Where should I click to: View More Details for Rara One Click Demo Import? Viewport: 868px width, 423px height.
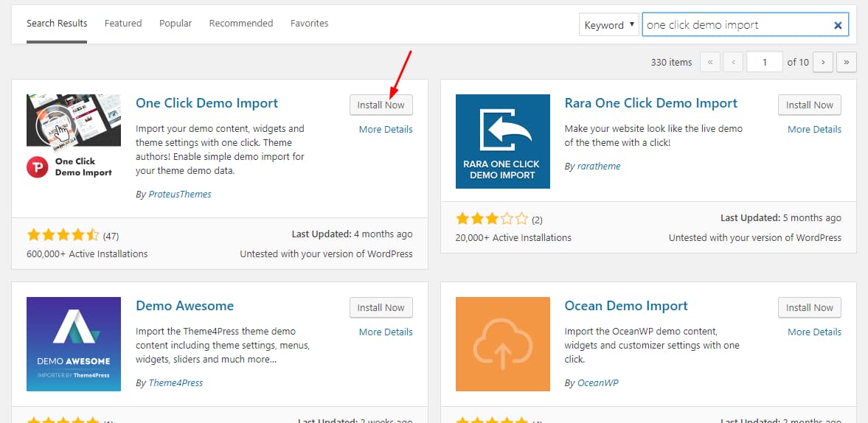[x=814, y=130]
